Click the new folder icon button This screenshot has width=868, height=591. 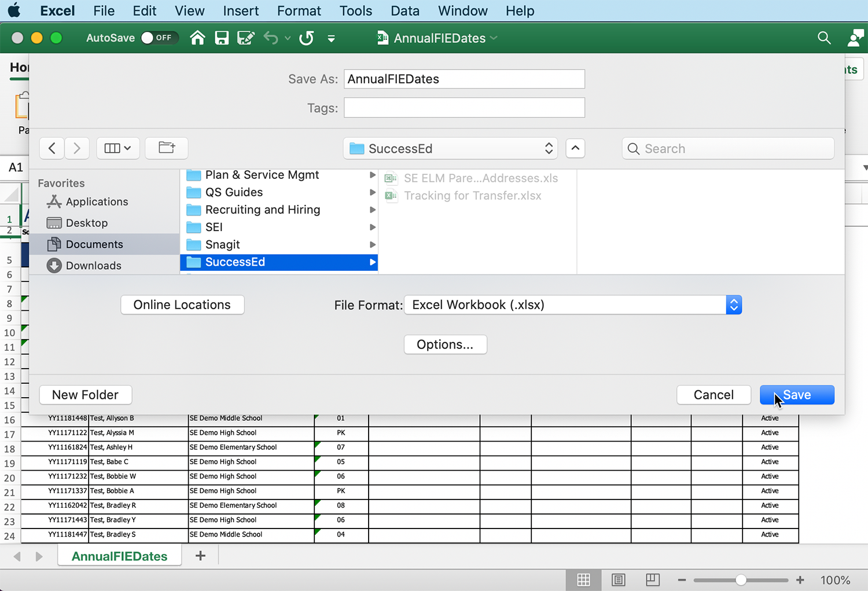tap(167, 148)
